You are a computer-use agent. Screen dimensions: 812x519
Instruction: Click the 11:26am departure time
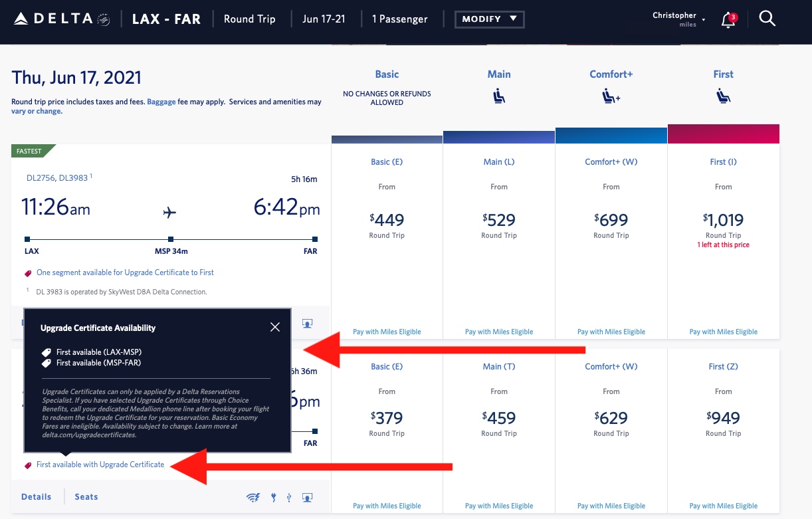coord(56,208)
